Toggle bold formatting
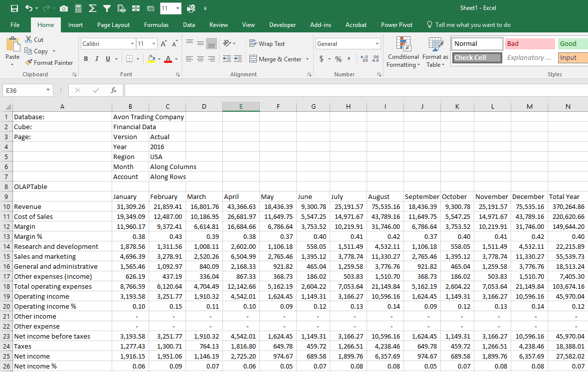 click(86, 59)
